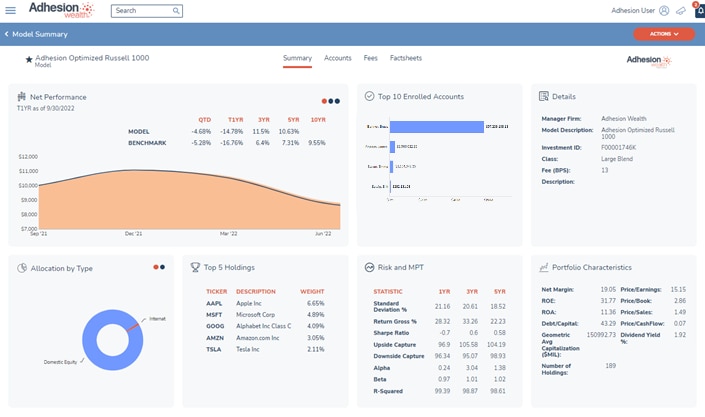Open the hamburger navigation menu
The image size is (705, 417).
(10, 10)
